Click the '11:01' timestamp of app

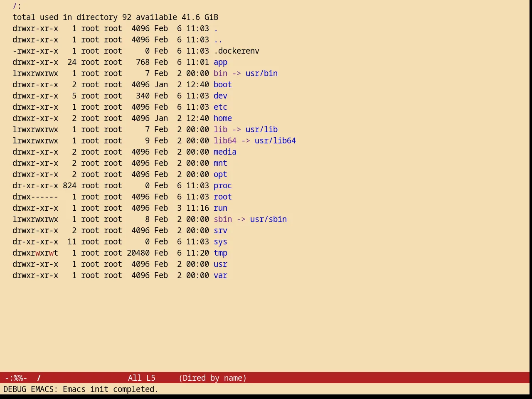pyautogui.click(x=197, y=62)
